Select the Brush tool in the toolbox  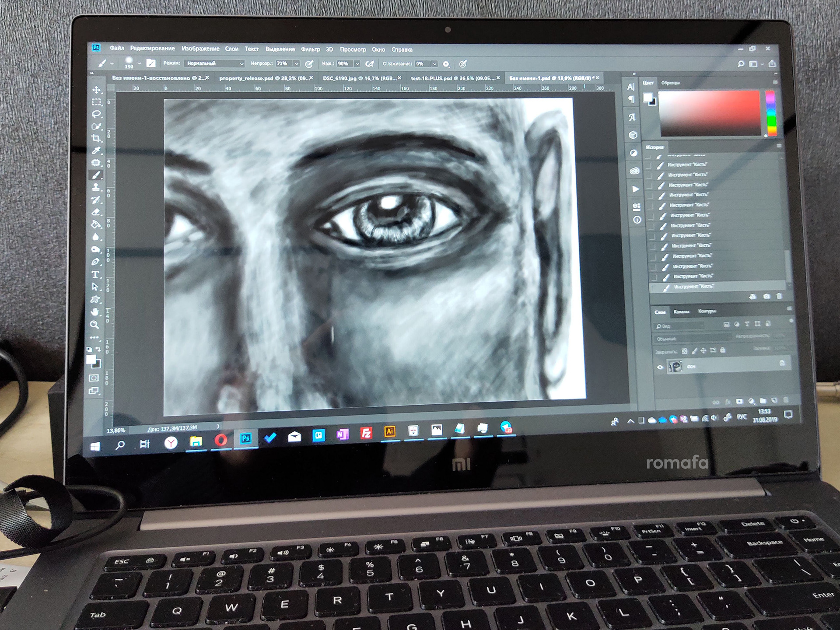(96, 175)
